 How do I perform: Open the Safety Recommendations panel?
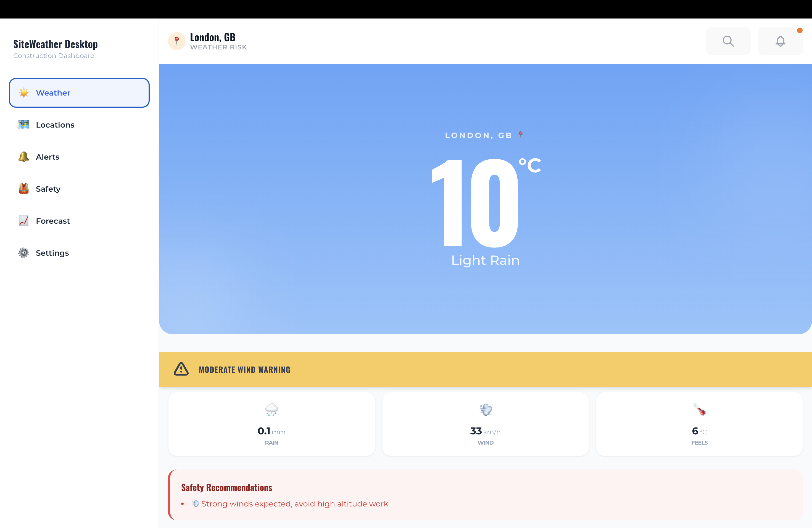click(x=226, y=487)
